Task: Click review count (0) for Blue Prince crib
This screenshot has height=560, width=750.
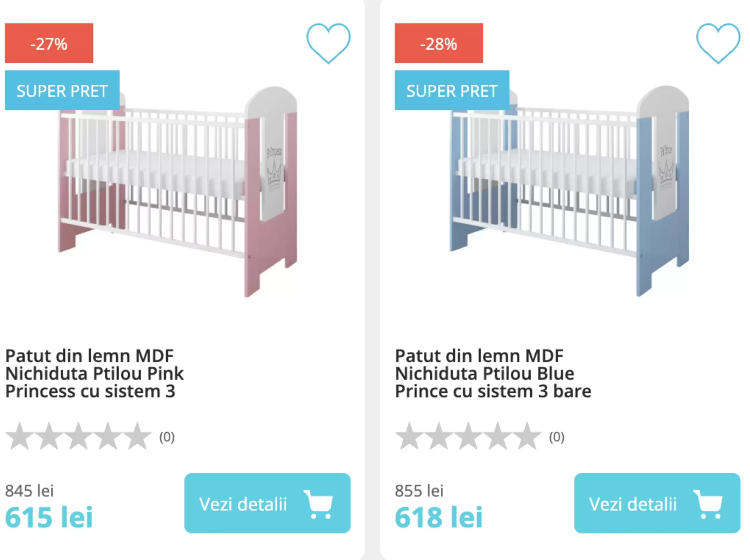Action: 556,437
